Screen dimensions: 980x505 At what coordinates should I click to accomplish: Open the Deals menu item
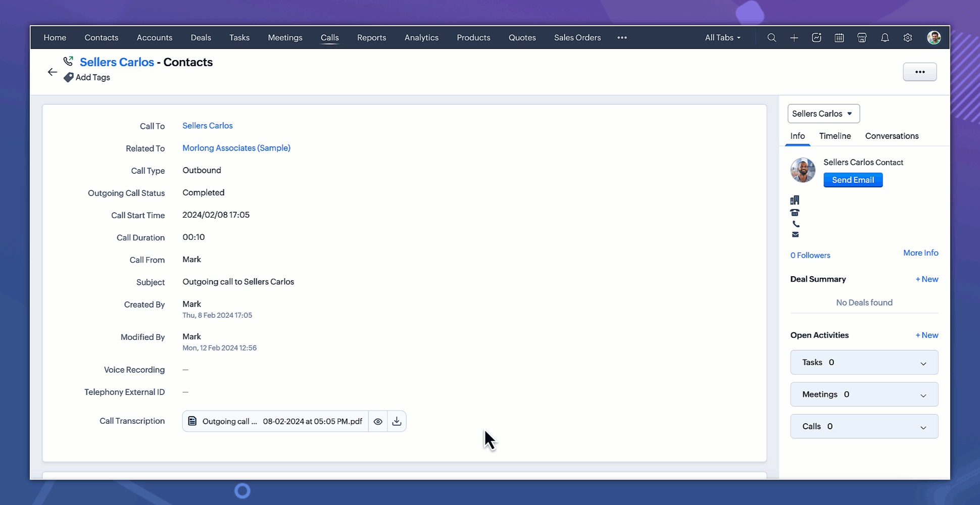(201, 38)
